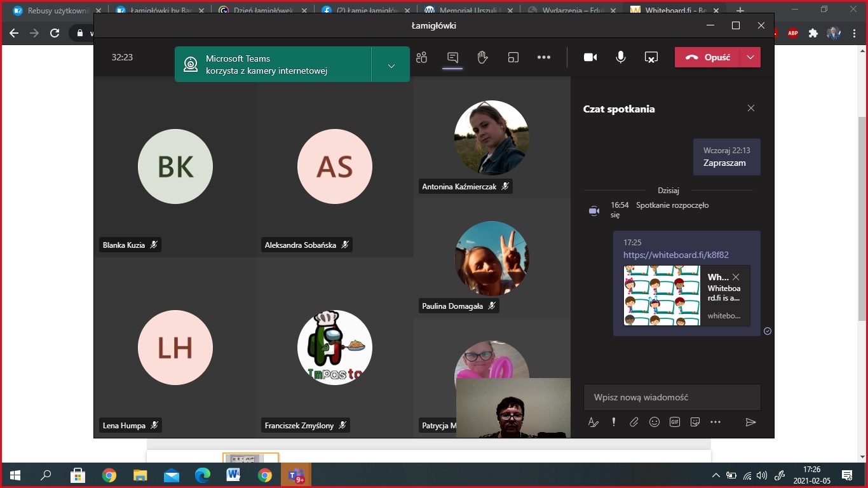Image resolution: width=868 pixels, height=488 pixels.
Task: Open the whiteboard.fi/k8f82 link in chat
Action: (675, 255)
